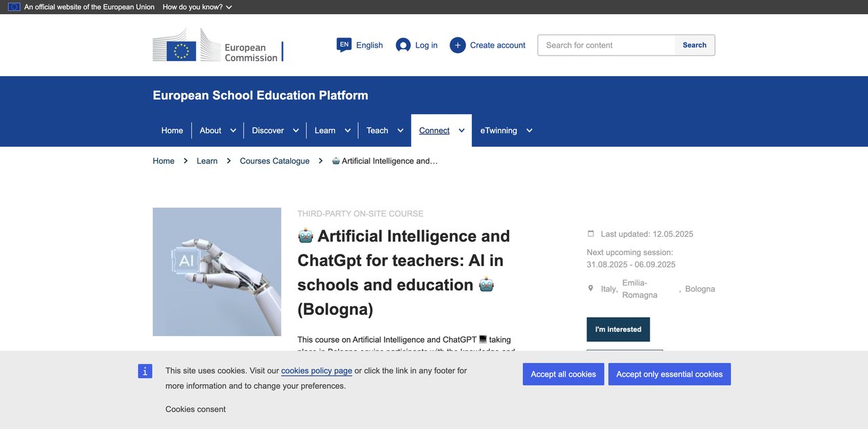This screenshot has height=429, width=868.
Task: Click the 'Emilia-Romagna' location text
Action: 640,289
